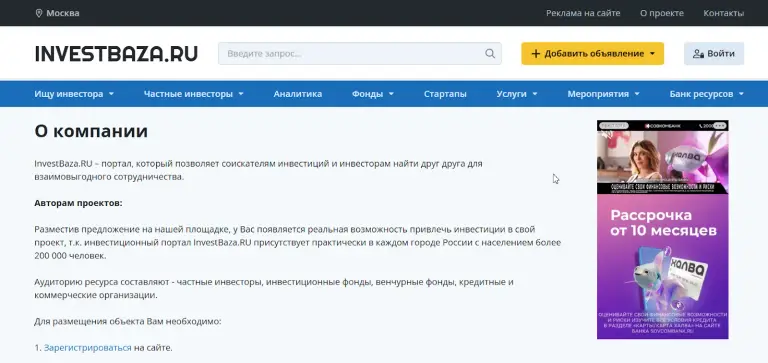Screen dimensions: 768x363
Task: Expand the Частные инвесторы menu arrow
Action: tap(241, 94)
